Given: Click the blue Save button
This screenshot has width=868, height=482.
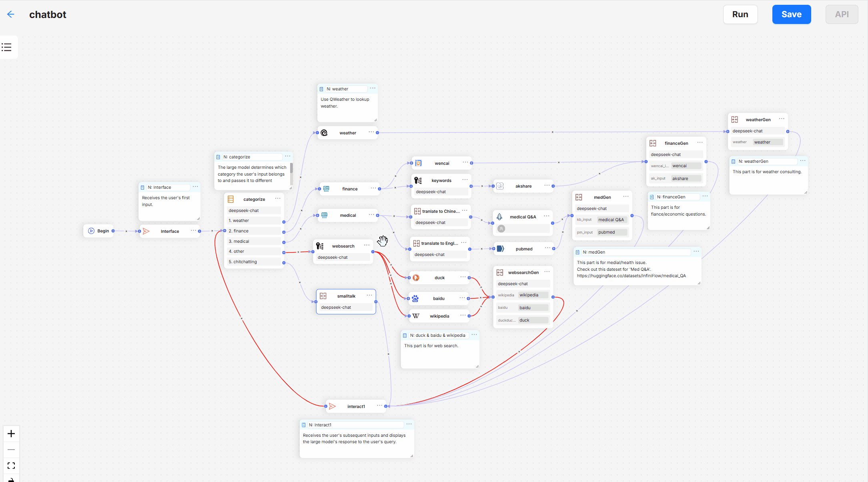Looking at the screenshot, I should pyautogui.click(x=791, y=14).
